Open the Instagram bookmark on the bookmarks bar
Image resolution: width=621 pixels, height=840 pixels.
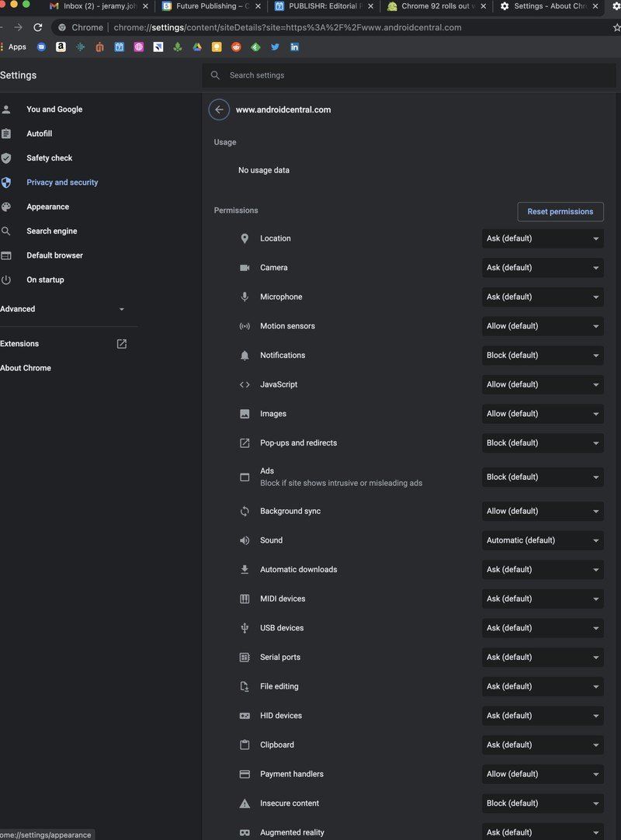140,47
